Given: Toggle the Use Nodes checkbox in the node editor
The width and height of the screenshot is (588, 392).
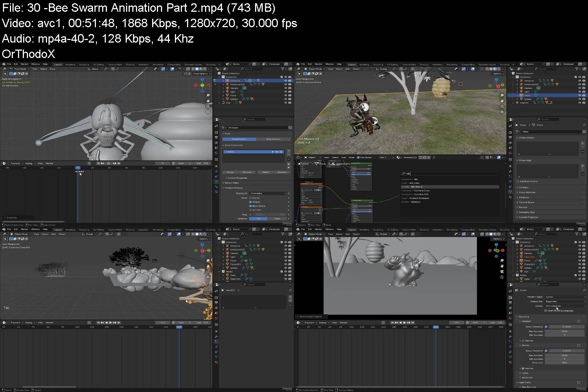Looking at the screenshot, I should coord(359,157).
